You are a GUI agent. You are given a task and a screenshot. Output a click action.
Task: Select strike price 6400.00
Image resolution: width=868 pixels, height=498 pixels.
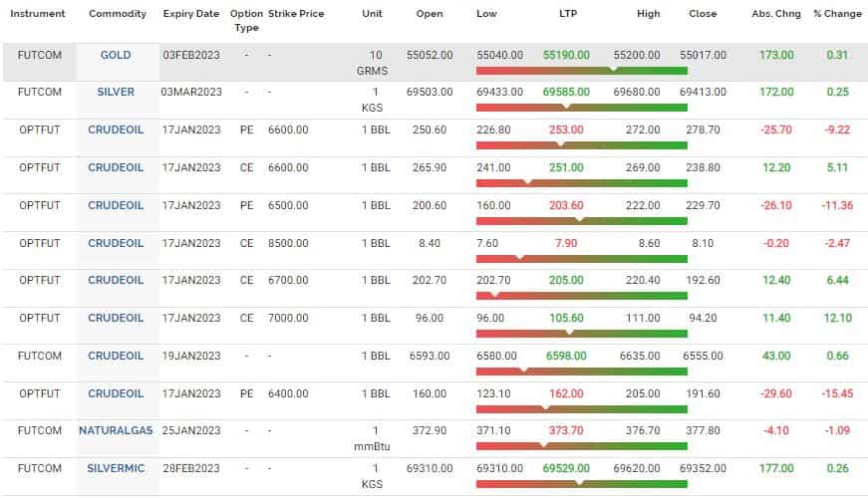tap(288, 393)
